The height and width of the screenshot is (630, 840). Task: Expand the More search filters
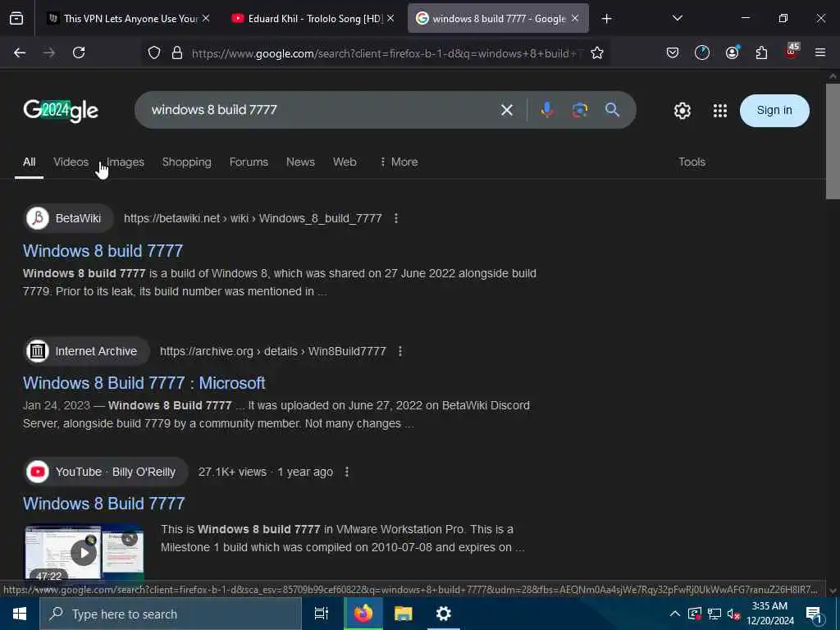(x=399, y=162)
